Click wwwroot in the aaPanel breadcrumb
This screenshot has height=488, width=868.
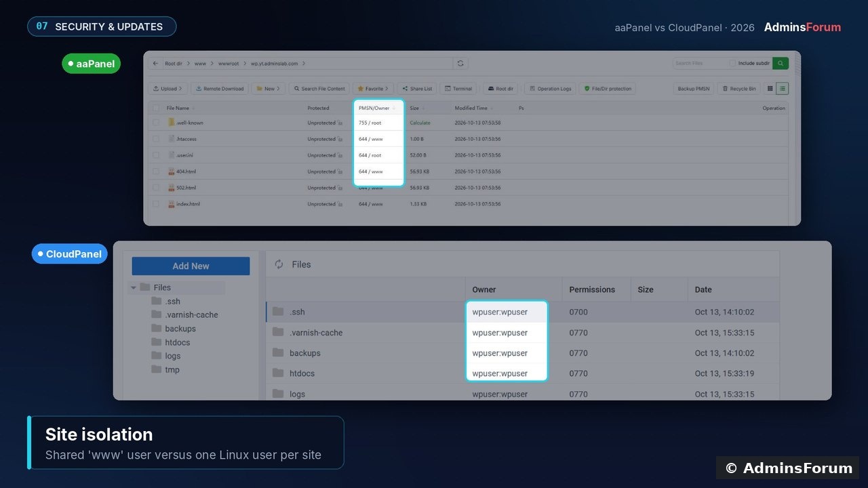pyautogui.click(x=229, y=63)
